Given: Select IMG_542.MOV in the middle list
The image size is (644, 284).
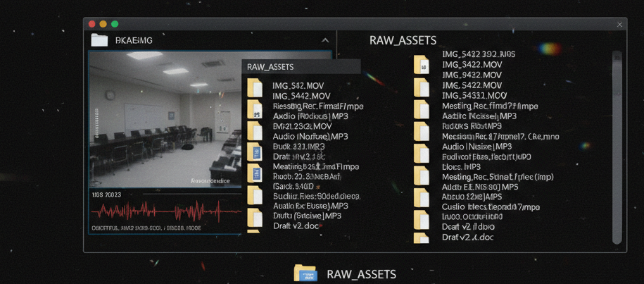Looking at the screenshot, I should point(298,85).
